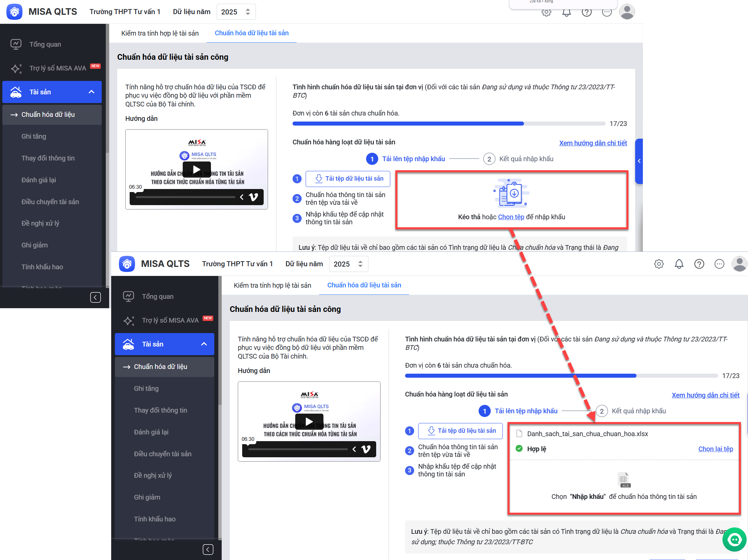748x560 pixels.
Task: Open the green chat support bubble
Action: tap(734, 540)
